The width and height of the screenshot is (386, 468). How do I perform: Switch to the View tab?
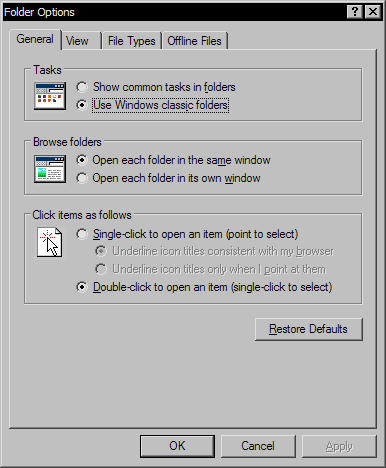click(81, 41)
